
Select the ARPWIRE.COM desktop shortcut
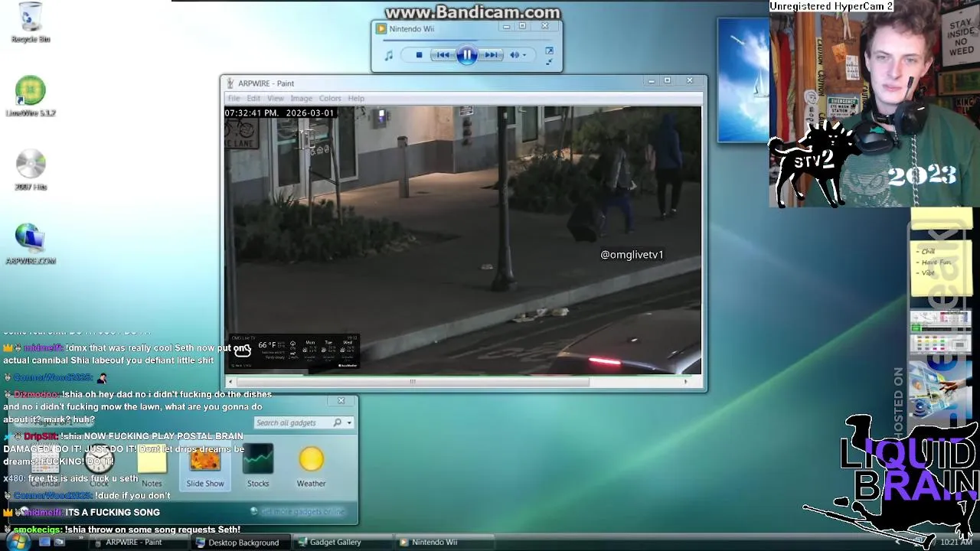[31, 244]
